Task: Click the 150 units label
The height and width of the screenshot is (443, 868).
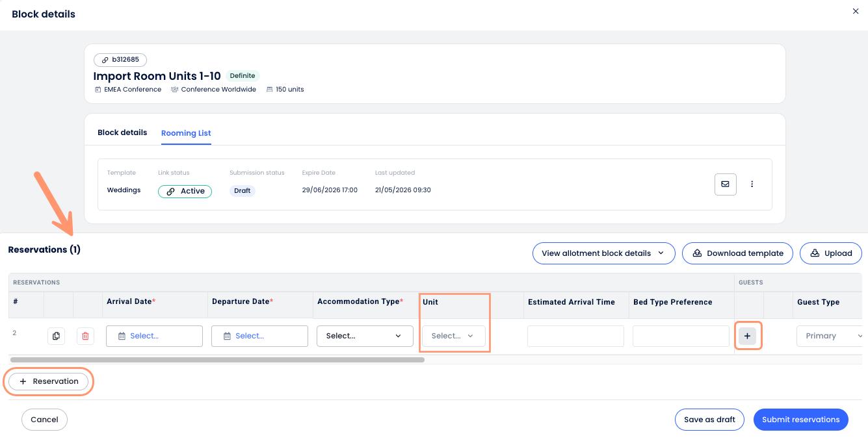Action: tap(290, 90)
